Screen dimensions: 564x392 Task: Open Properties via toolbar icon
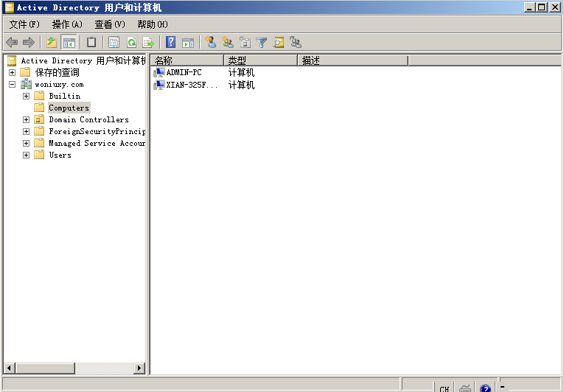point(114,43)
